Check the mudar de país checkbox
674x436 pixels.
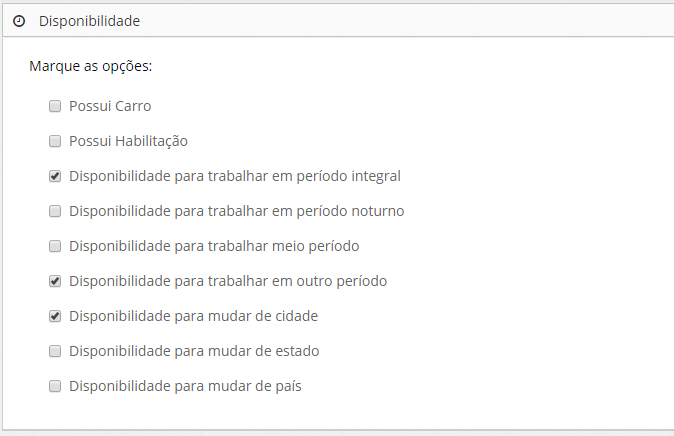[x=55, y=386]
